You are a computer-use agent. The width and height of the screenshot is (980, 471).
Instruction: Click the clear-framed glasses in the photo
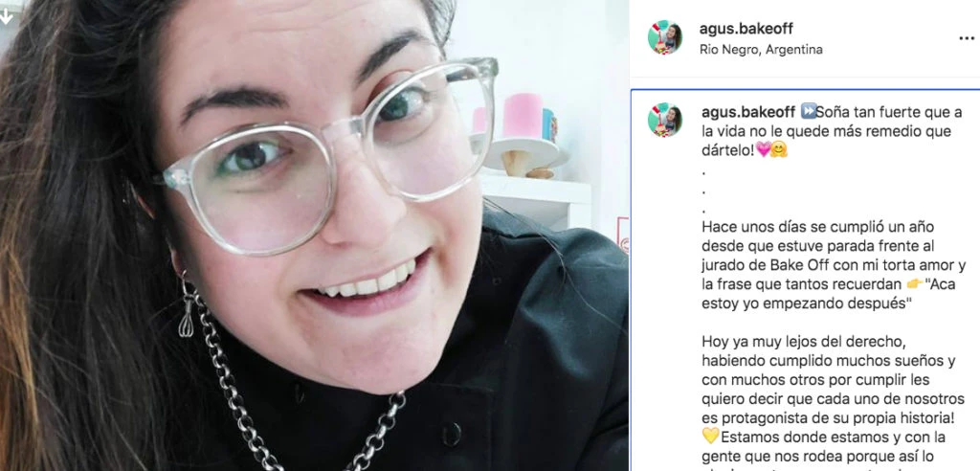pos(331,154)
